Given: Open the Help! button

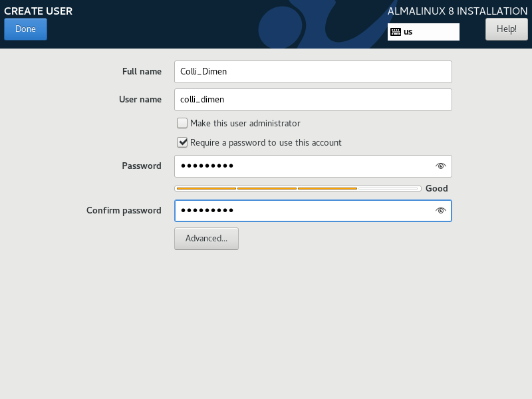Looking at the screenshot, I should point(507,29).
